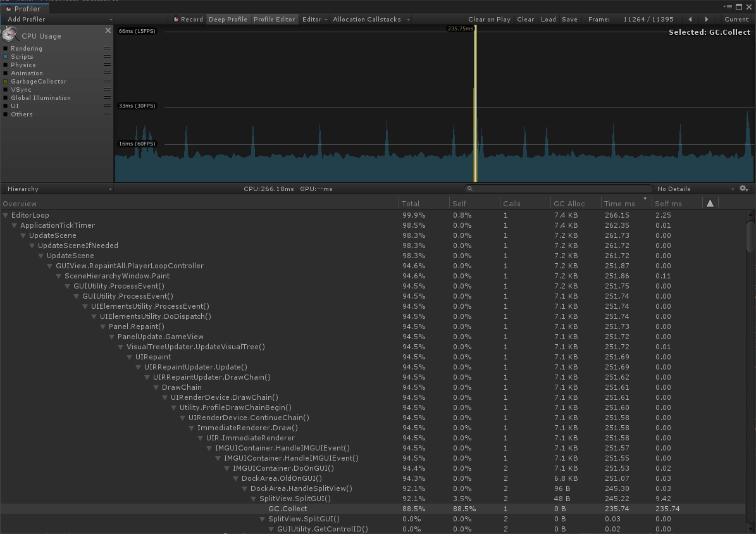Open the Allocation Callstacks dropdown
Screen dimensions: 756x534
click(367, 19)
